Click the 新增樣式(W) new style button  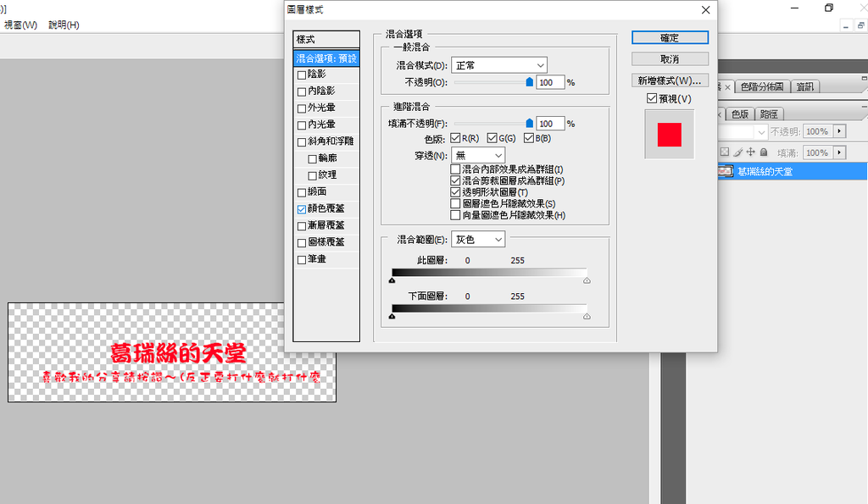click(x=669, y=80)
